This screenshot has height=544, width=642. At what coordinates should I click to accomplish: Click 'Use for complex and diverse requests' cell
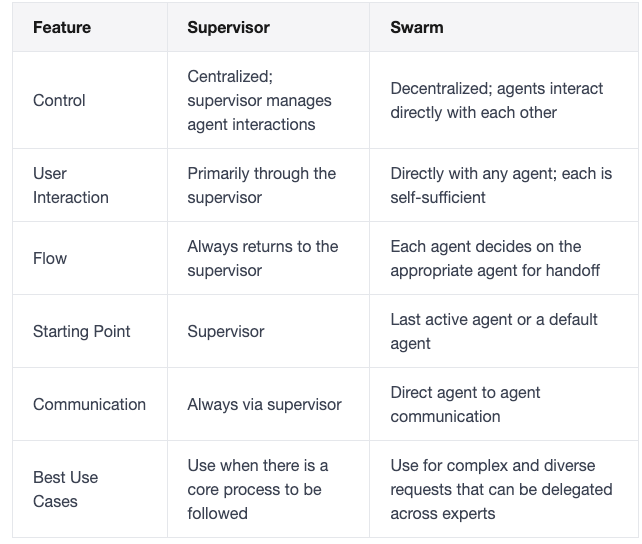[491, 489]
